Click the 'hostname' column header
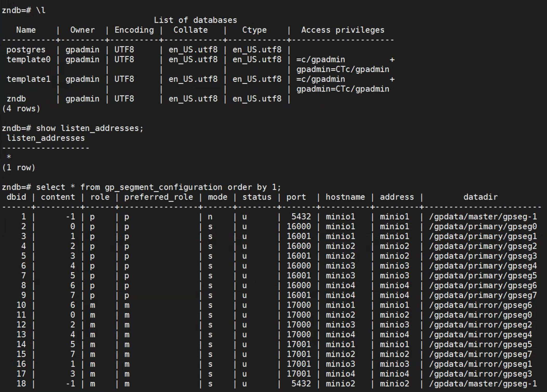The image size is (547, 392). [x=345, y=197]
